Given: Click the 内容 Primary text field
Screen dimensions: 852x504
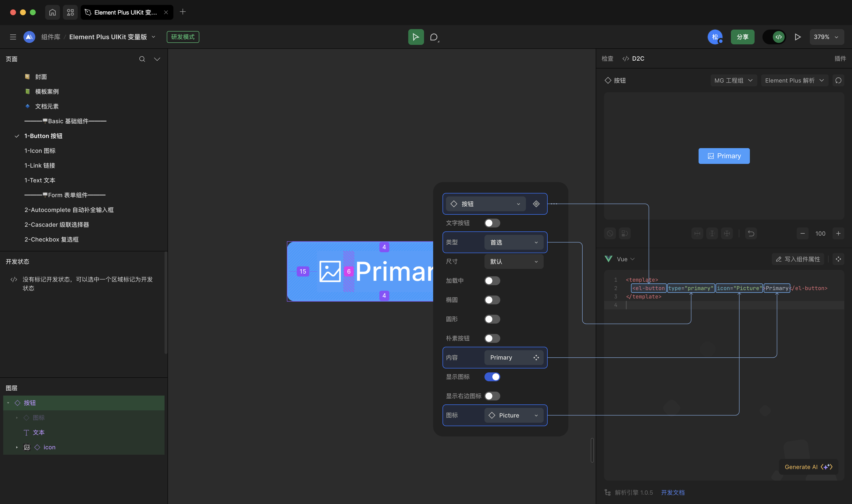Looking at the screenshot, I should [514, 358].
